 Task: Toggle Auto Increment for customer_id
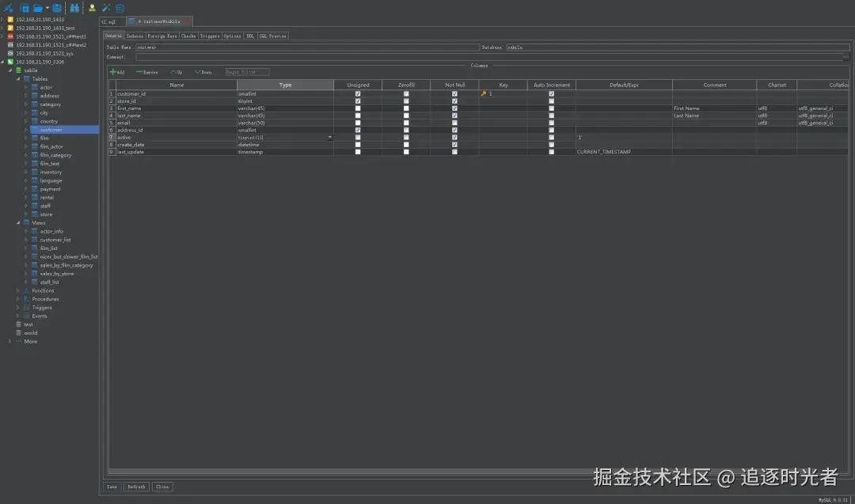pos(552,93)
